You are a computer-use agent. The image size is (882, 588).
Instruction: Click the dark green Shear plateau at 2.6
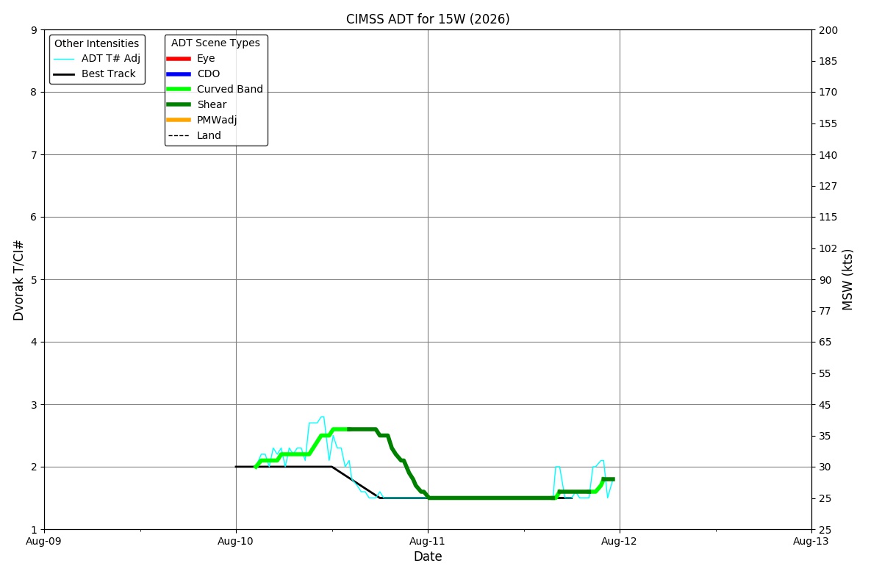click(x=362, y=429)
